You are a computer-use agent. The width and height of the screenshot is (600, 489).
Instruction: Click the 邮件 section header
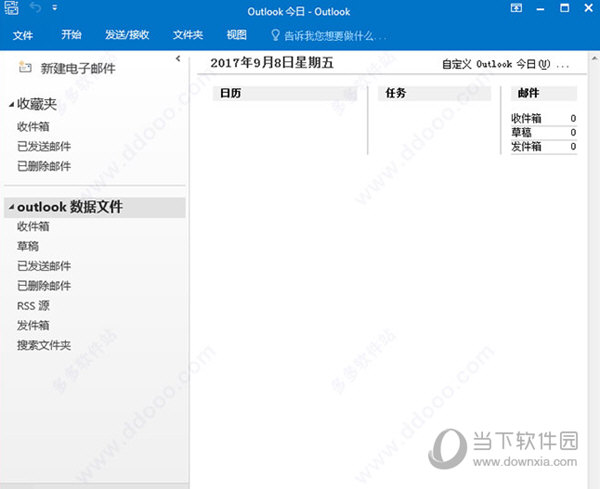[544, 93]
